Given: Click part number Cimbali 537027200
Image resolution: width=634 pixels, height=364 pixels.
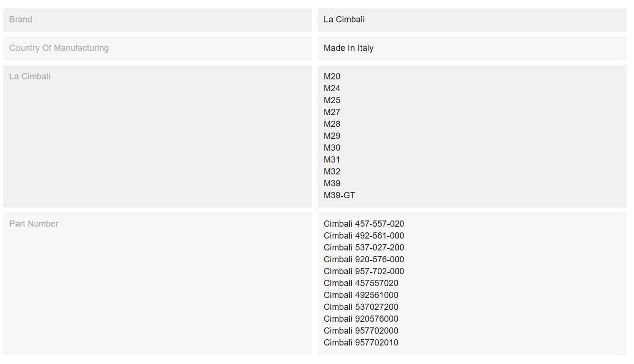Looking at the screenshot, I should (361, 307).
